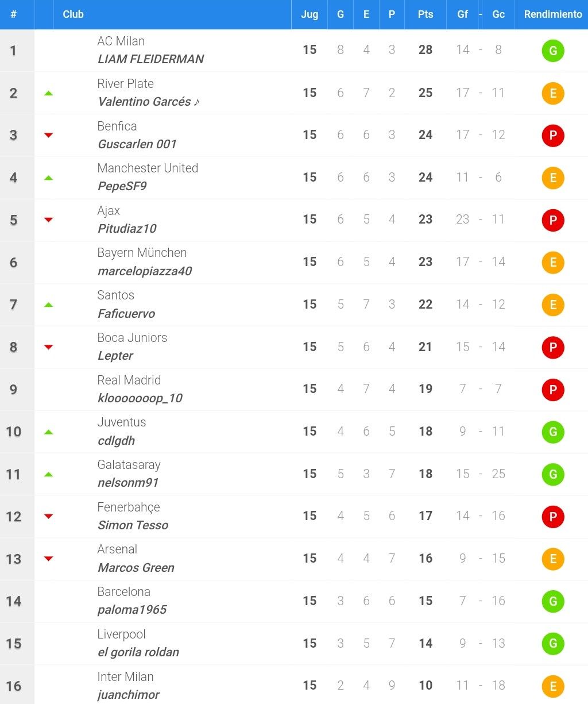This screenshot has height=704, width=588.
Task: Open the Bayern München club link
Action: 142,253
